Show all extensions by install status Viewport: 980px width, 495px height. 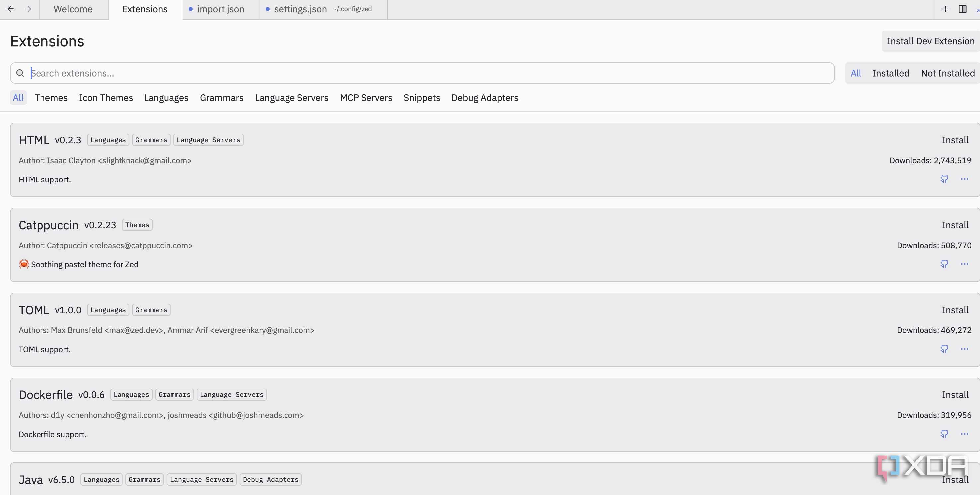coord(856,73)
